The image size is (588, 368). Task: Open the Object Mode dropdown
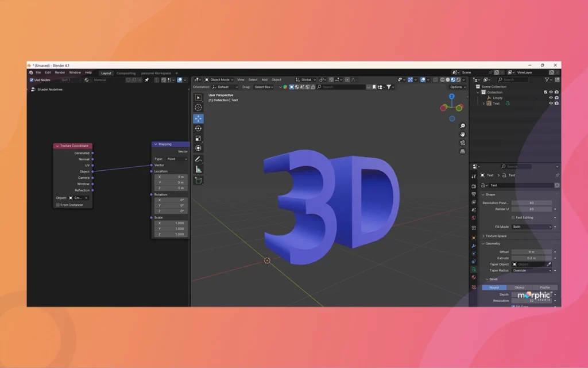click(x=220, y=80)
